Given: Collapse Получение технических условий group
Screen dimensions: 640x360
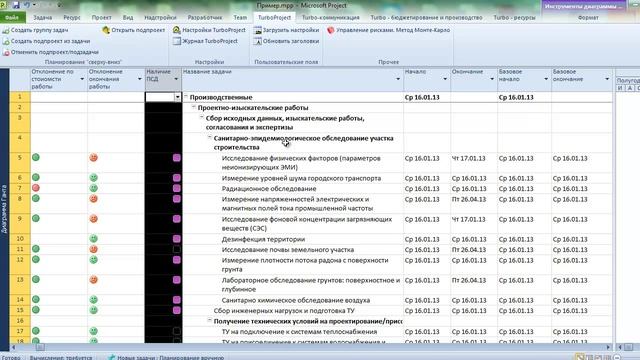Looking at the screenshot, I should (210, 321).
